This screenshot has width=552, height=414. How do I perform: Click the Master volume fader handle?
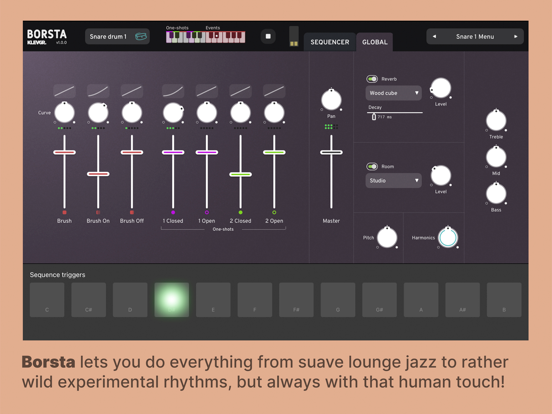[x=331, y=152]
